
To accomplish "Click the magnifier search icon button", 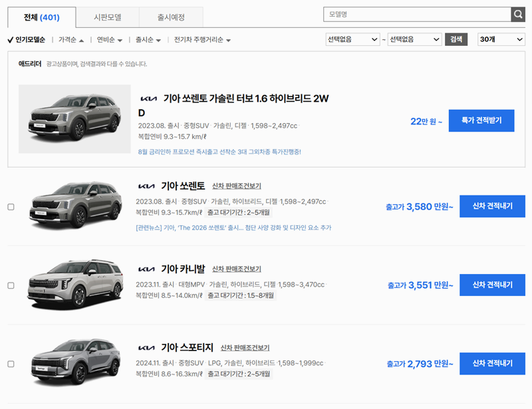I will (x=518, y=14).
